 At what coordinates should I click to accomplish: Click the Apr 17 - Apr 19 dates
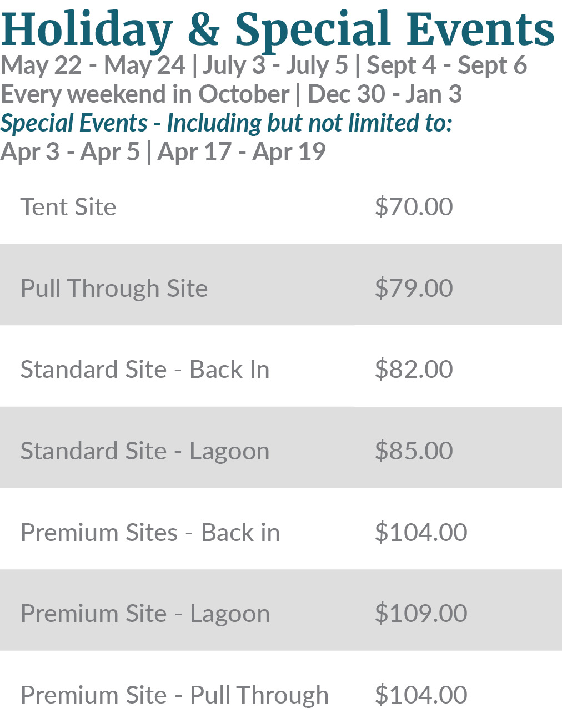pos(242,152)
